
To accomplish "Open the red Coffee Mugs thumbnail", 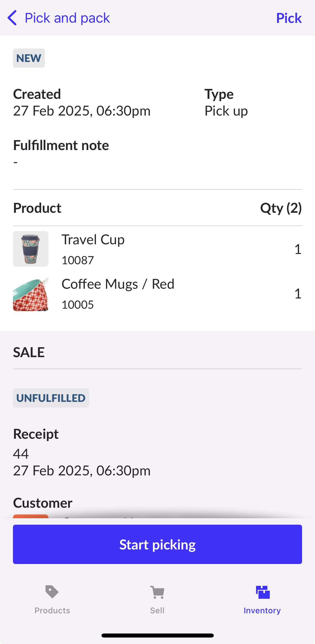I will click(x=31, y=294).
